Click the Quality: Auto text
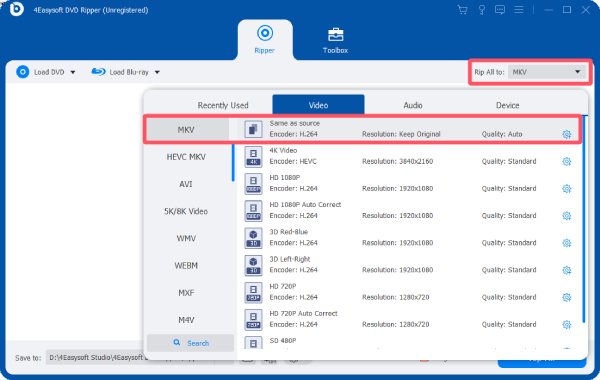This screenshot has height=380, width=600. (x=502, y=134)
